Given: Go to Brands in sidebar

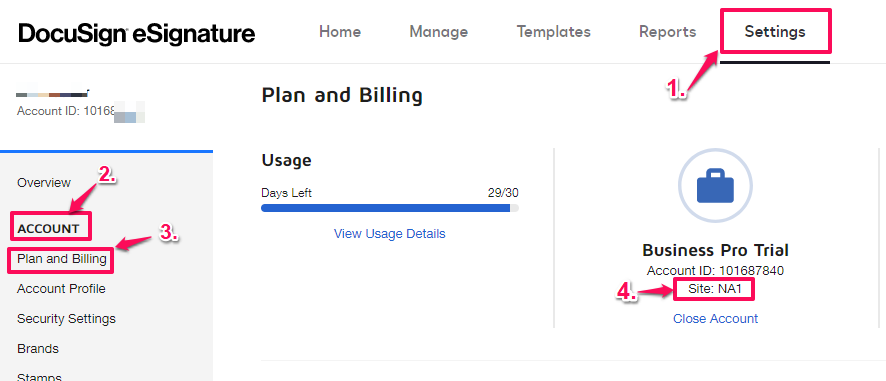Looking at the screenshot, I should click(x=38, y=349).
